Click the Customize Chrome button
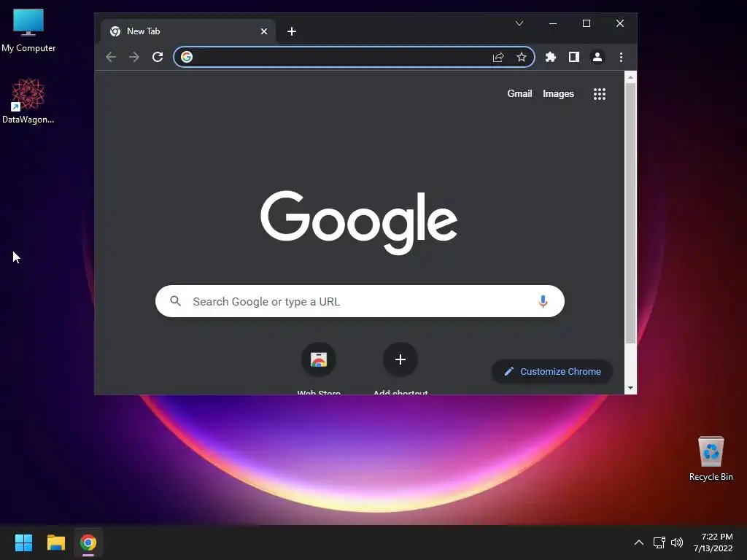 tap(552, 371)
